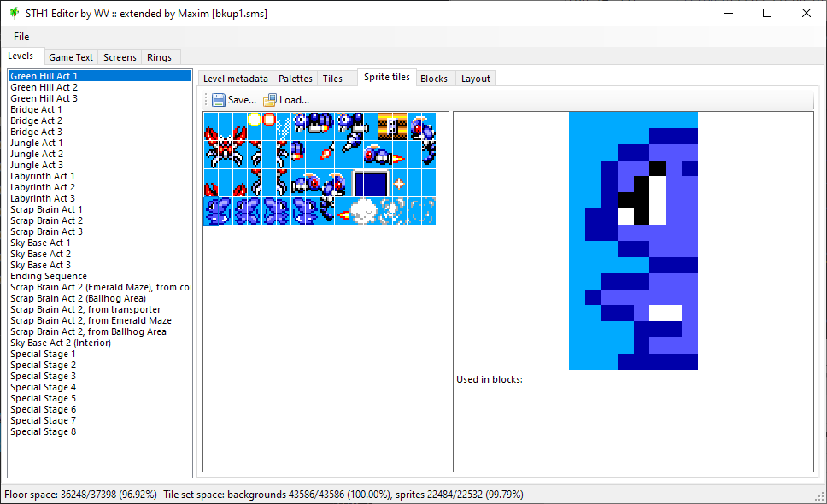Select the highlighted first tile in the bottom row
Image resolution: width=827 pixels, height=504 pixels.
click(x=211, y=211)
